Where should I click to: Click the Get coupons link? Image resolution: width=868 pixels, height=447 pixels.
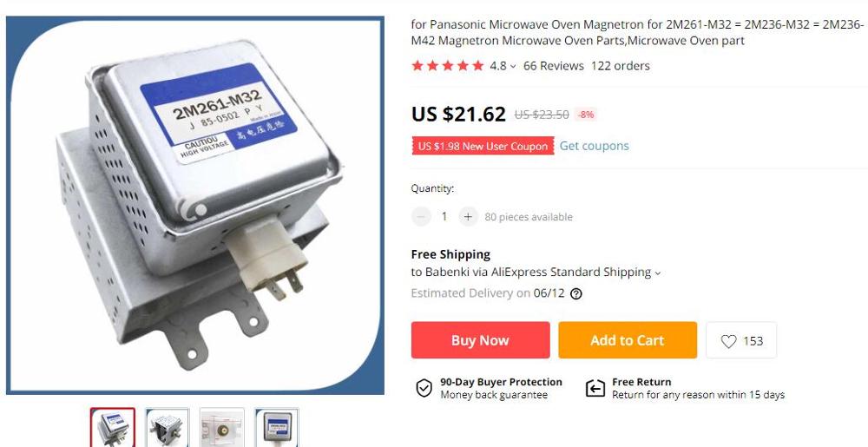tap(594, 146)
